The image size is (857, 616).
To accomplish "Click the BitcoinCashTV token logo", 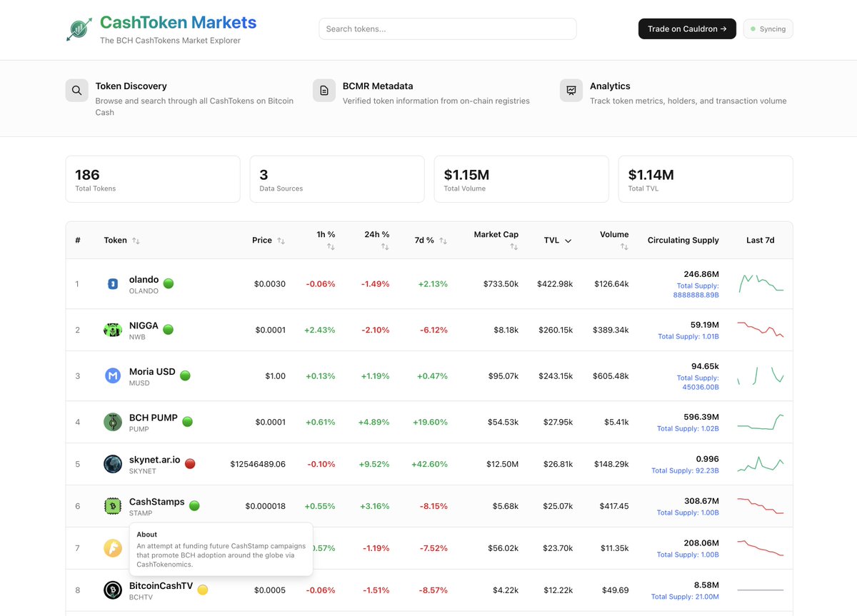I will tap(112, 590).
